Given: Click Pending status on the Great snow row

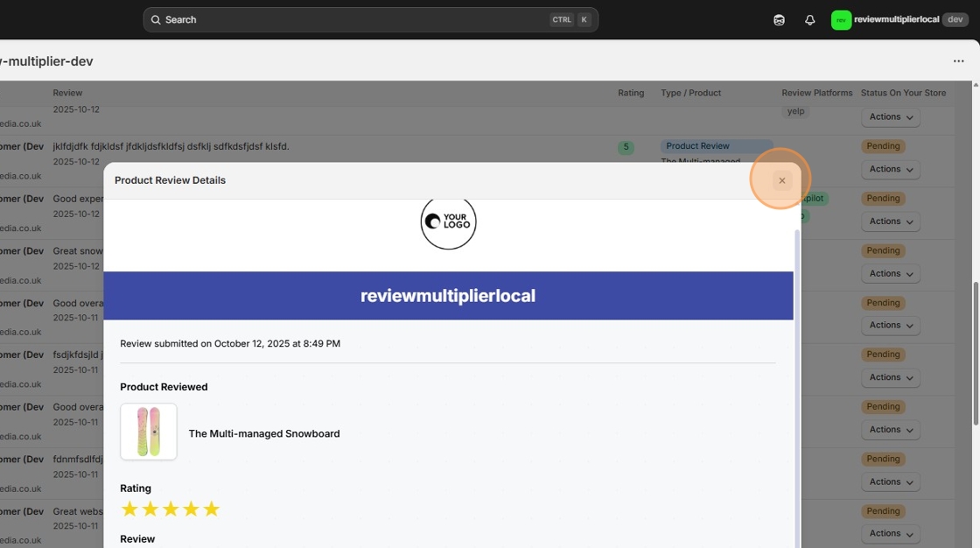Looking at the screenshot, I should (883, 251).
